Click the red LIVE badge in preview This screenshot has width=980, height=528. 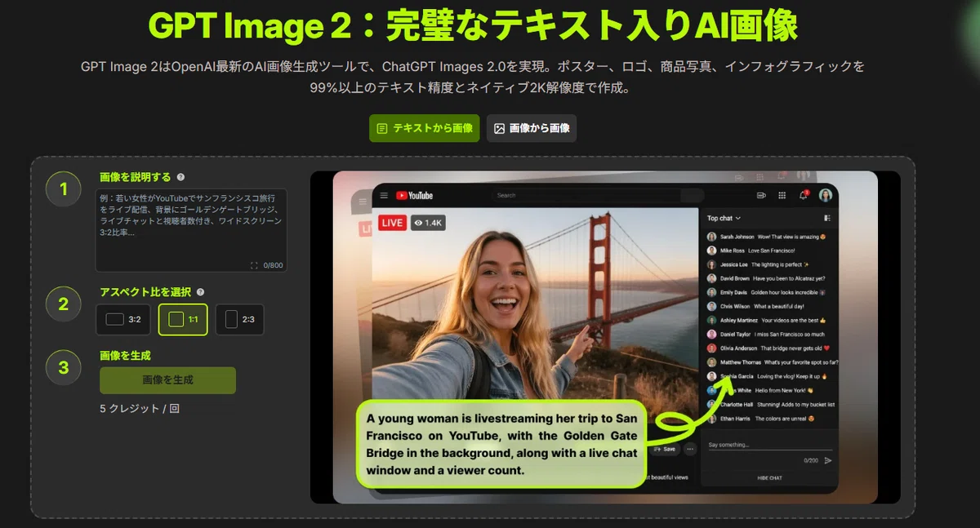[393, 222]
